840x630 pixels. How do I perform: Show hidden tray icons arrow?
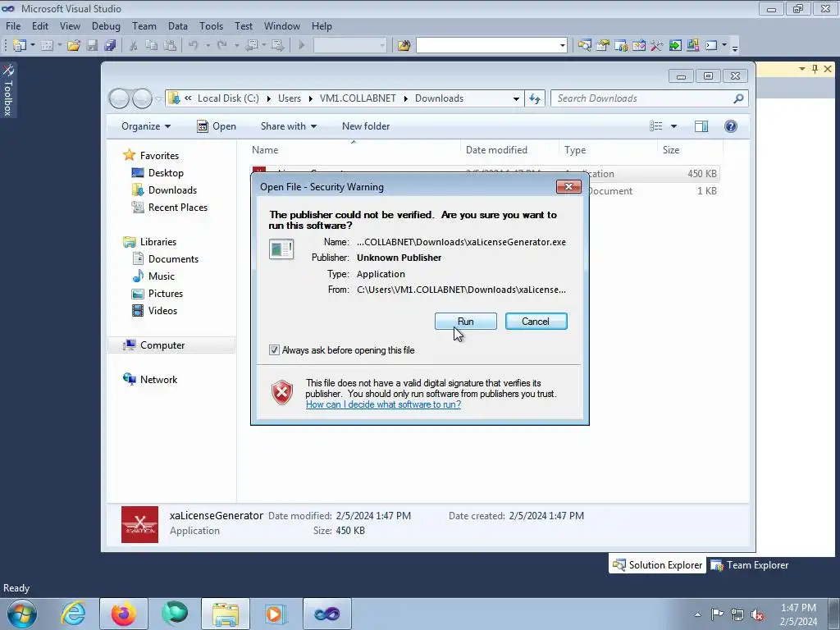click(697, 614)
